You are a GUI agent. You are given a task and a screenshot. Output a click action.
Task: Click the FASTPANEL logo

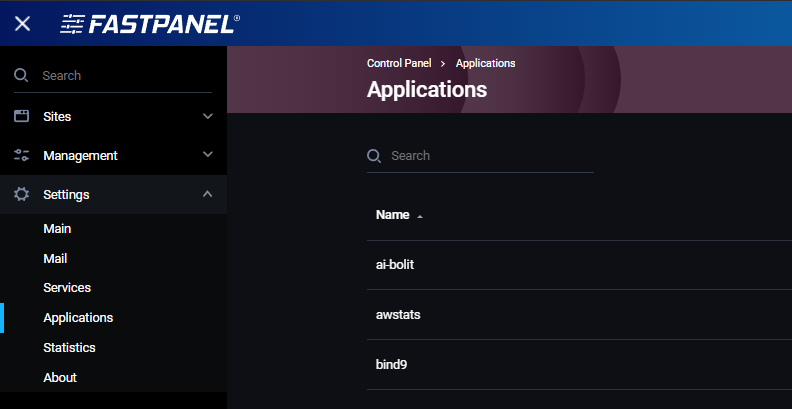click(x=150, y=23)
